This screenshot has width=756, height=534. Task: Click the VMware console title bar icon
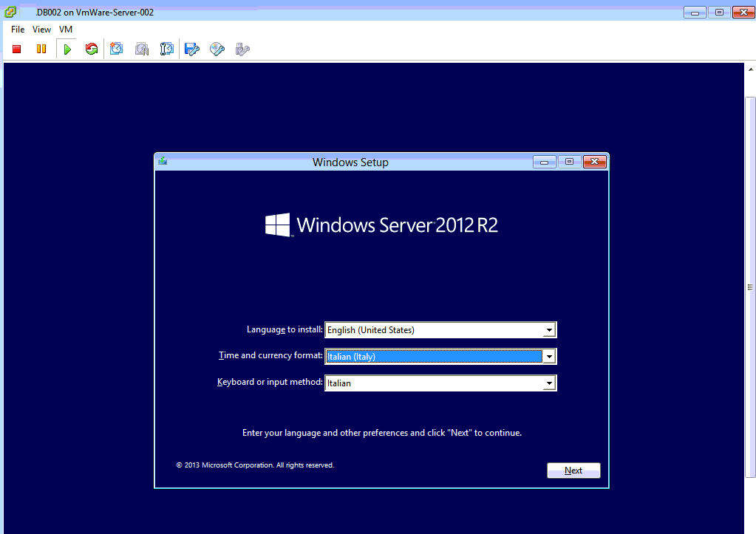click(10, 12)
